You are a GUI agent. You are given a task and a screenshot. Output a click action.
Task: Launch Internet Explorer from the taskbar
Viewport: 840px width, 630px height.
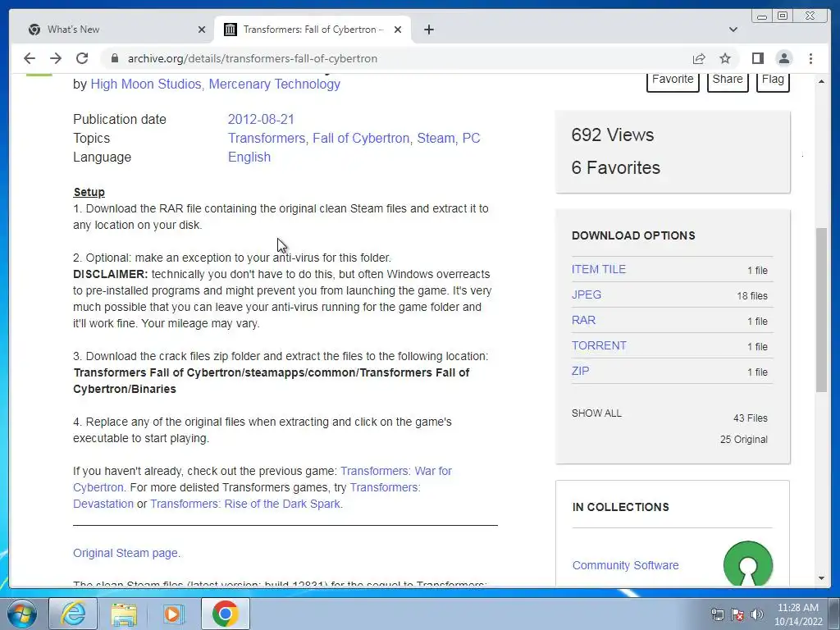coord(73,614)
